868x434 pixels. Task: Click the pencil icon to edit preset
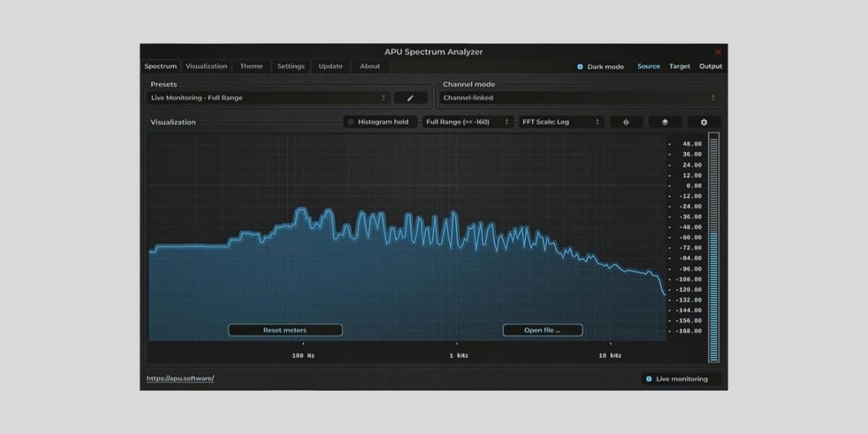pyautogui.click(x=411, y=97)
